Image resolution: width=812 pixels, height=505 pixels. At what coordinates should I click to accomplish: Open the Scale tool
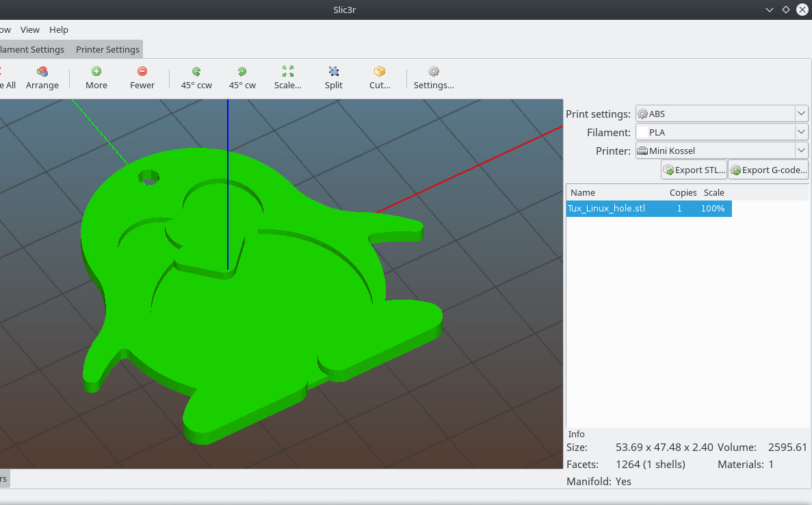[288, 78]
